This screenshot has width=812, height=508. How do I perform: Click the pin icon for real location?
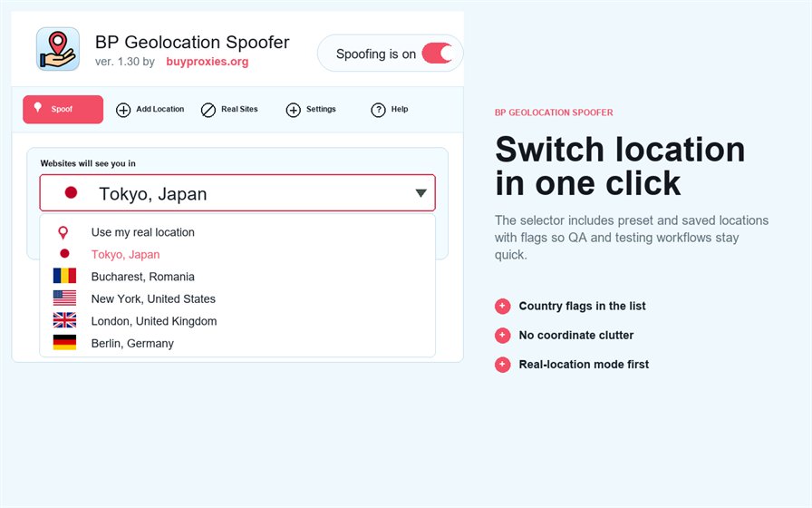tap(63, 233)
